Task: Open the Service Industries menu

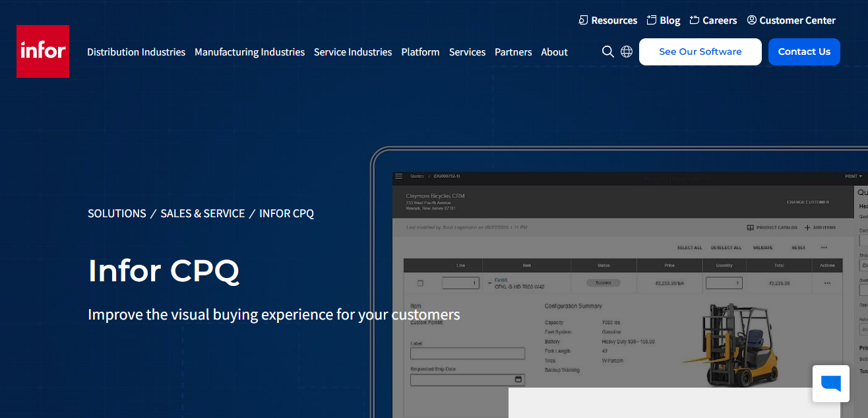Action: point(353,52)
